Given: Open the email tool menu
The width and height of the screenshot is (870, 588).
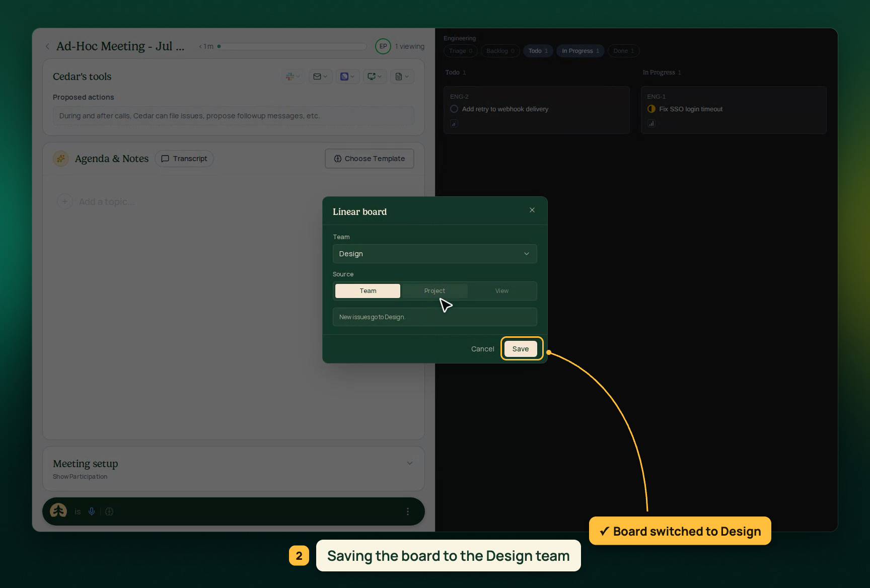Looking at the screenshot, I should coord(320,77).
